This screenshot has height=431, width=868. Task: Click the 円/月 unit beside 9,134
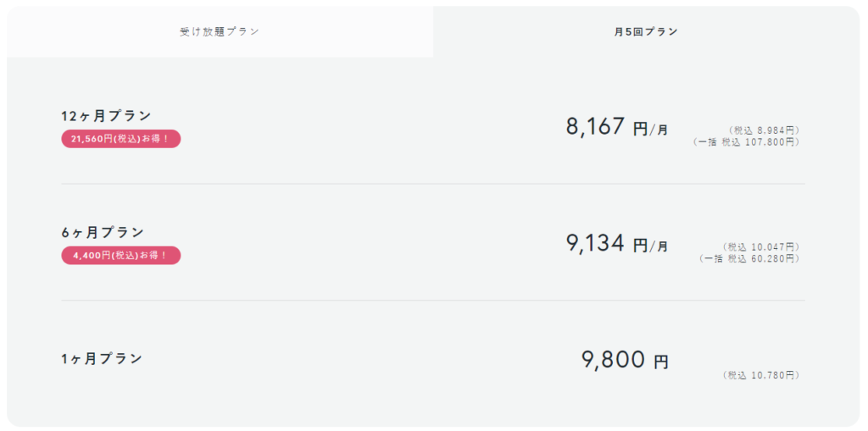point(650,246)
